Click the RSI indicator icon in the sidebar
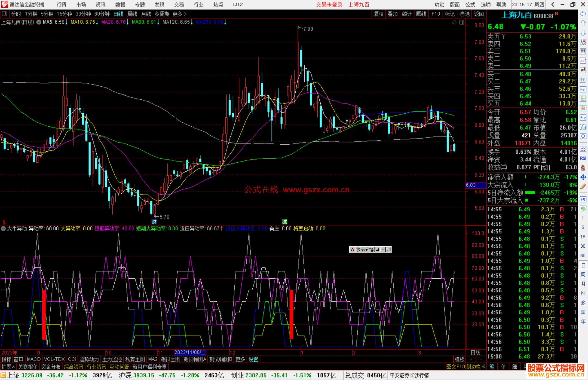Image resolution: width=588 pixels, height=380 pixels. click(583, 158)
